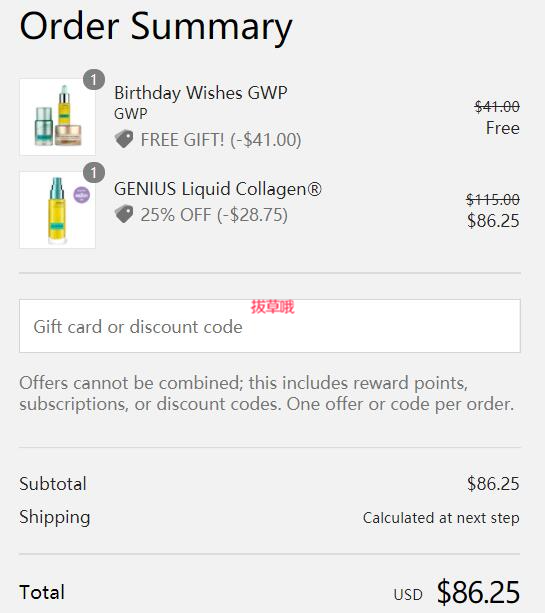This screenshot has width=545, height=613.
Task: Click the GENIUS Liquid Collagen product thumbnail
Action: [x=57, y=210]
